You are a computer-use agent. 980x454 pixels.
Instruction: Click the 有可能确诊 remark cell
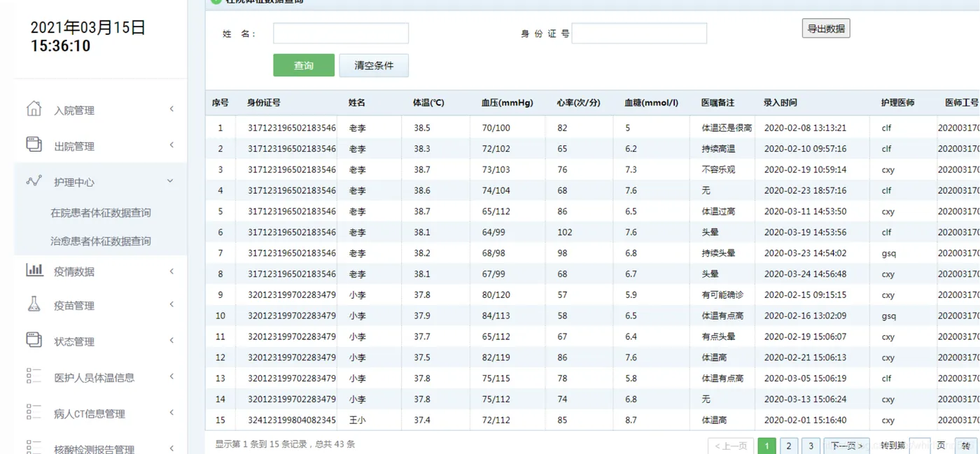click(x=722, y=295)
